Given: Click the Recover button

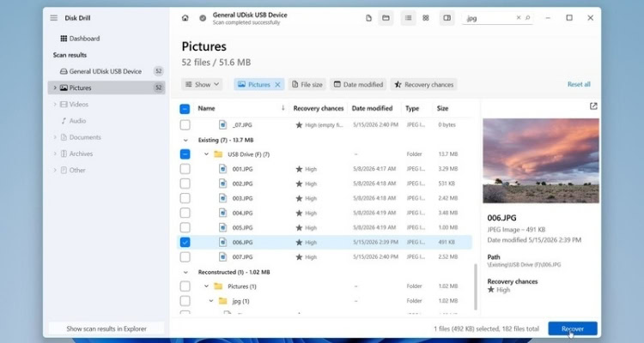Looking at the screenshot, I should 573,328.
